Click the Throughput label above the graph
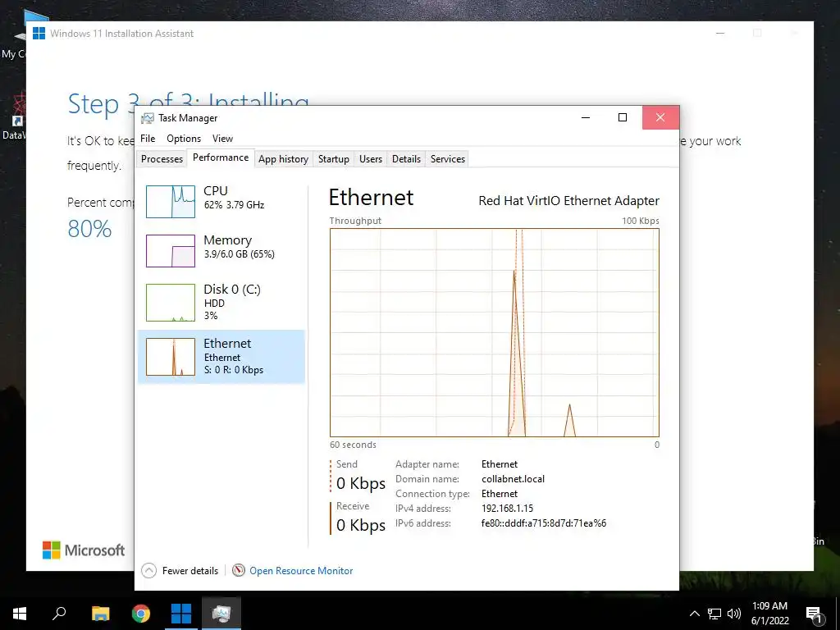Viewport: 840px width, 630px height. 355,221
